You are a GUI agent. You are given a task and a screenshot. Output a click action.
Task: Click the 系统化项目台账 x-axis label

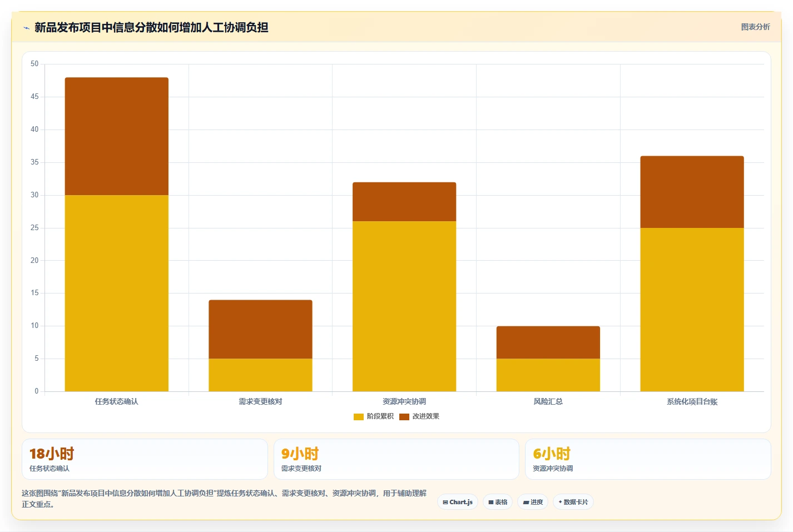692,401
